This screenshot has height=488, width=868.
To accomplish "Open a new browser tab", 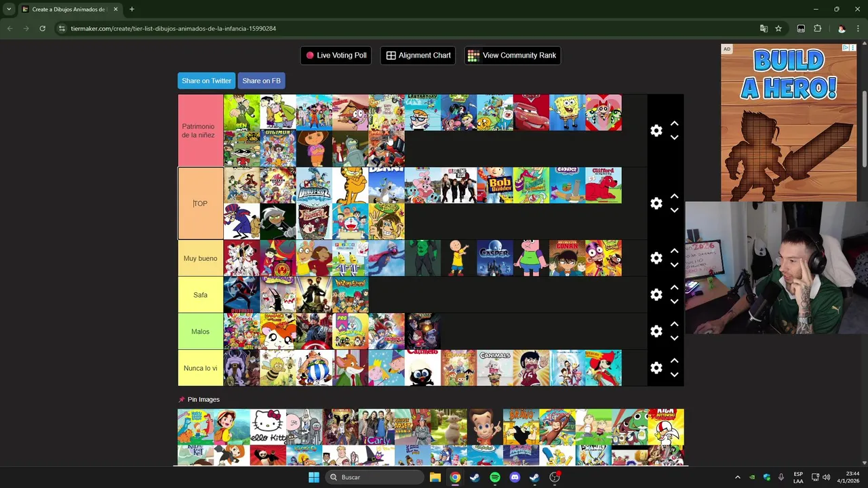I will pos(132,9).
